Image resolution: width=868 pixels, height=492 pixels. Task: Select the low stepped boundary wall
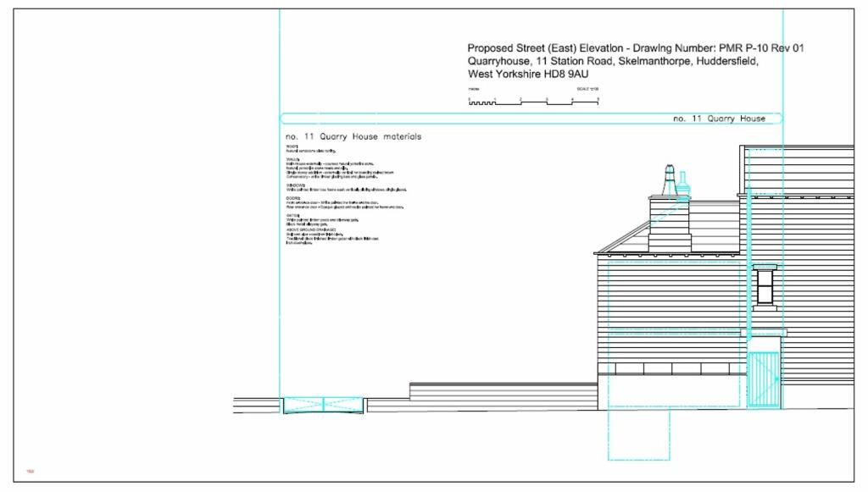point(503,392)
